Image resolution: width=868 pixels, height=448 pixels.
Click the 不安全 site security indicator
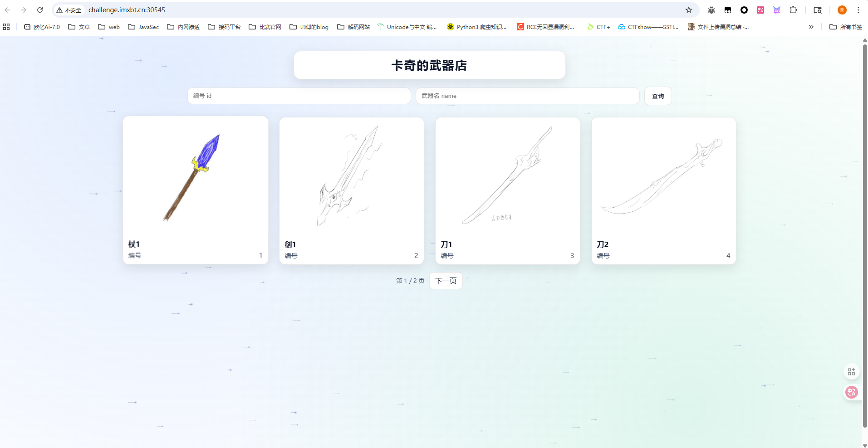[x=69, y=10]
